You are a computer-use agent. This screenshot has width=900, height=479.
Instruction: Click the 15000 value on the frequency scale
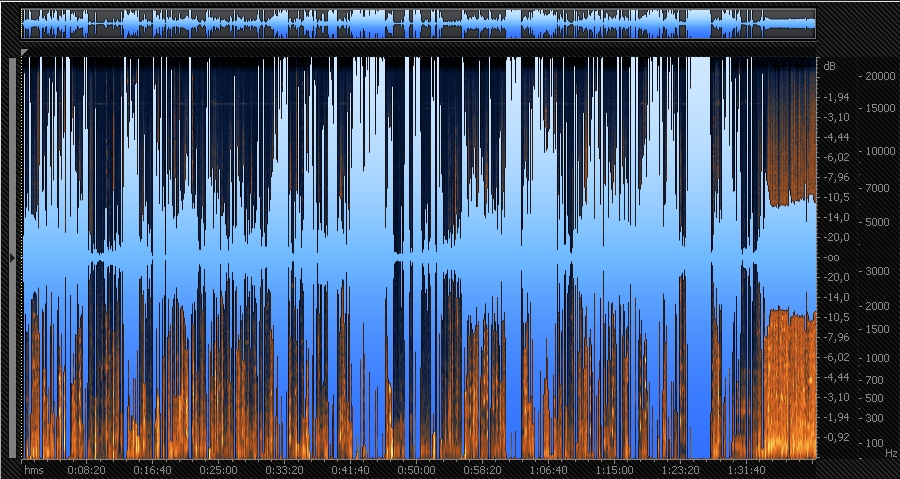pos(879,108)
